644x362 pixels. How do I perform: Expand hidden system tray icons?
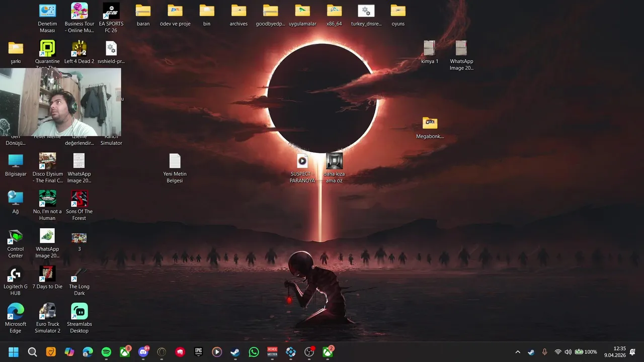(518, 352)
